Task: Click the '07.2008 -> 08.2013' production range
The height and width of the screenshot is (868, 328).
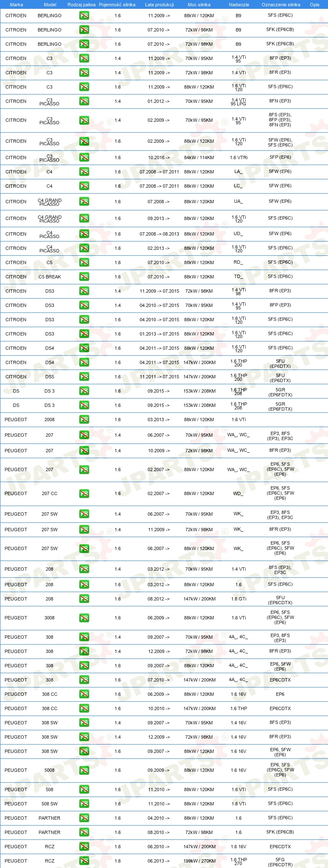Action: [x=159, y=234]
